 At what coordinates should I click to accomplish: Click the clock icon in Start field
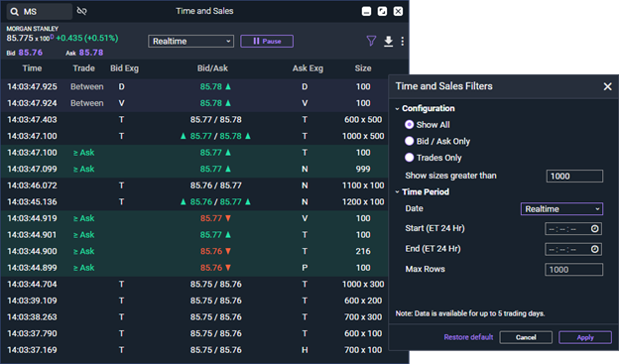pos(595,228)
